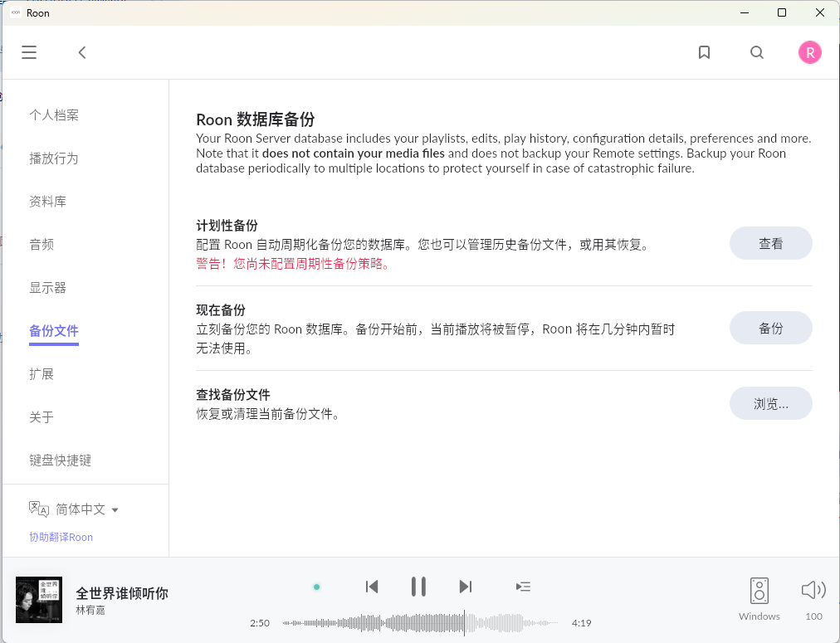This screenshot has height=643, width=840.
Task: Click the artist name 林宥嘉
Action: point(90,611)
